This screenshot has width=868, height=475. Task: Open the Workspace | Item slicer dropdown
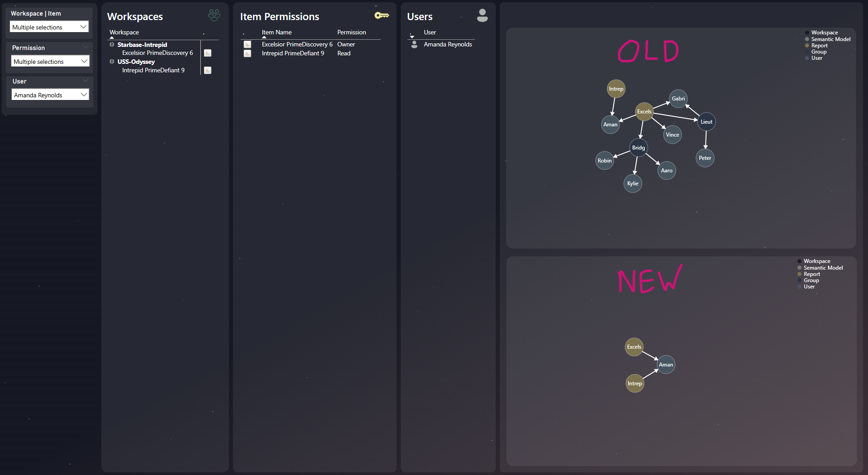click(x=83, y=27)
